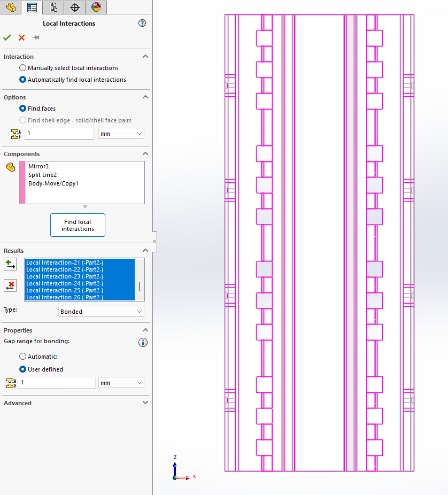Add a new interaction with the green plus arrow

[10, 264]
